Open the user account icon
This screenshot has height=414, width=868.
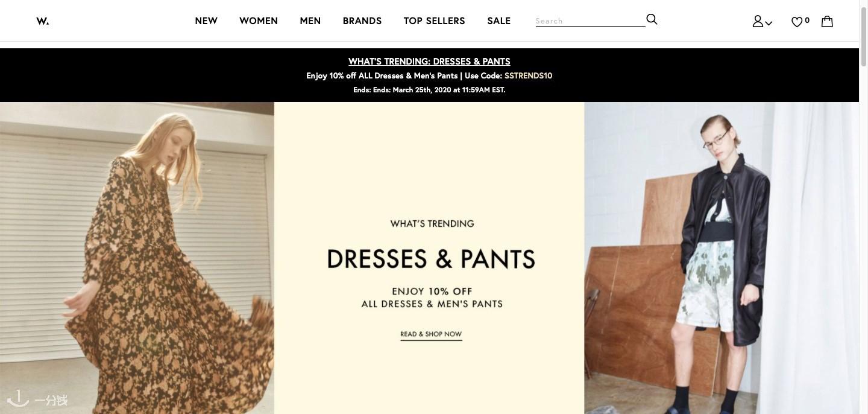(x=758, y=21)
